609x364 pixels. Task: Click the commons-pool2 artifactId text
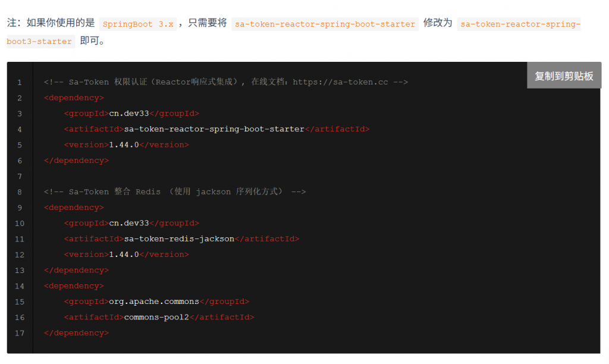(156, 317)
